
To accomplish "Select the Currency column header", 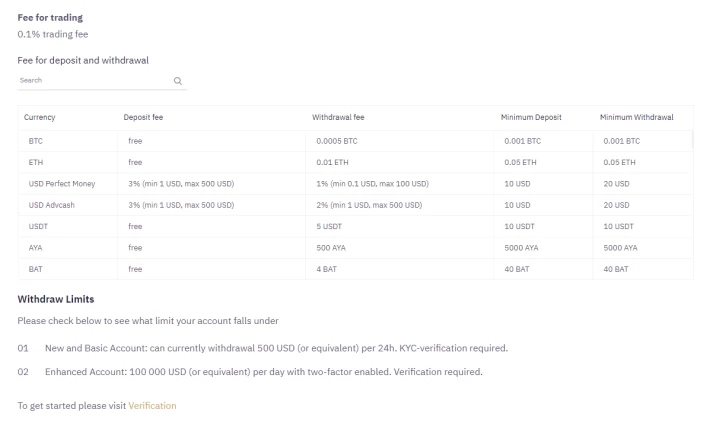I will coord(39,117).
